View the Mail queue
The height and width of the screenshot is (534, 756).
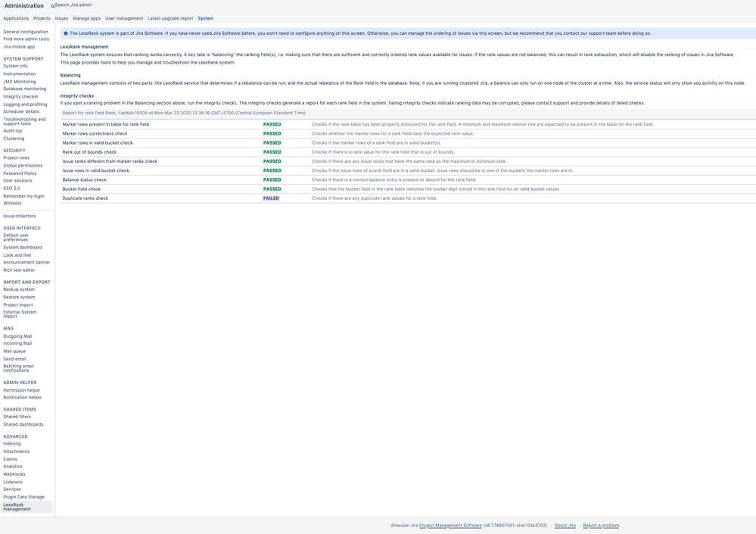click(x=14, y=351)
